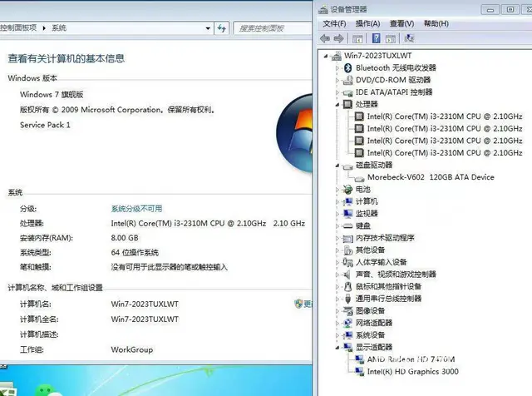
Task: Click the 8.00 GB installed RAM value
Action: (125, 238)
